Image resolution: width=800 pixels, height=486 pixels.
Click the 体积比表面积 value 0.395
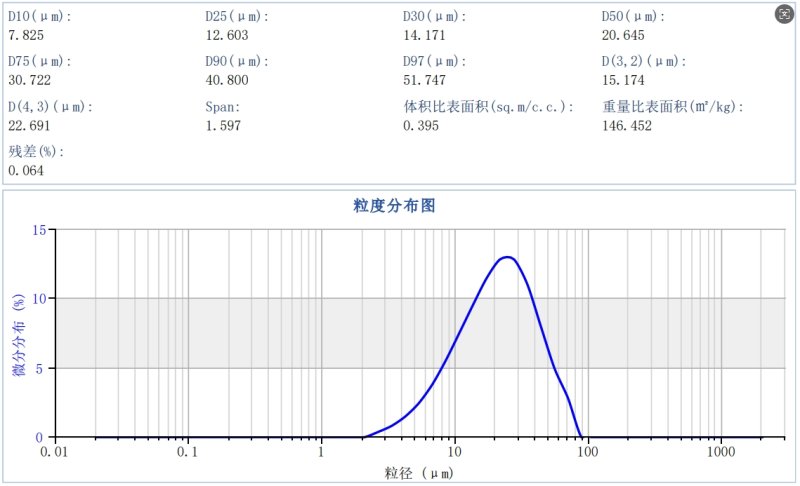418,125
